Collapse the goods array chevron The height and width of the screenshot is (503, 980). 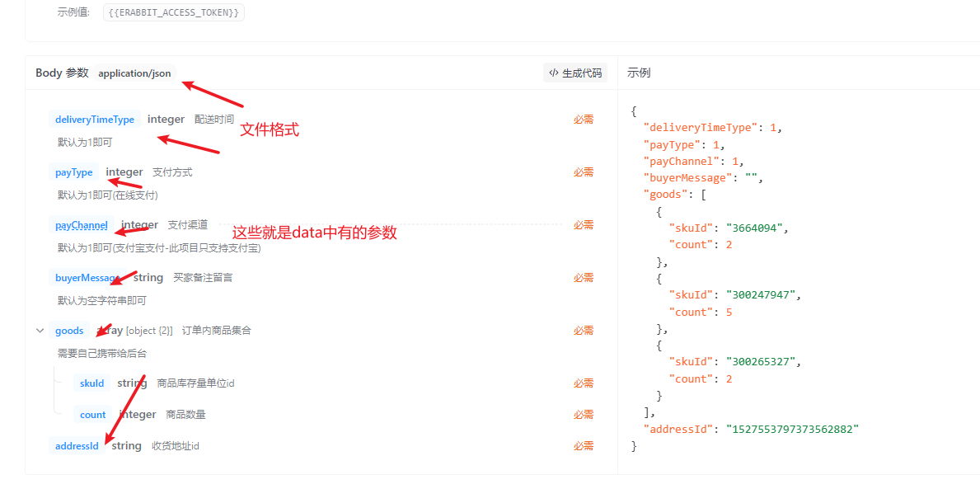[x=40, y=331]
